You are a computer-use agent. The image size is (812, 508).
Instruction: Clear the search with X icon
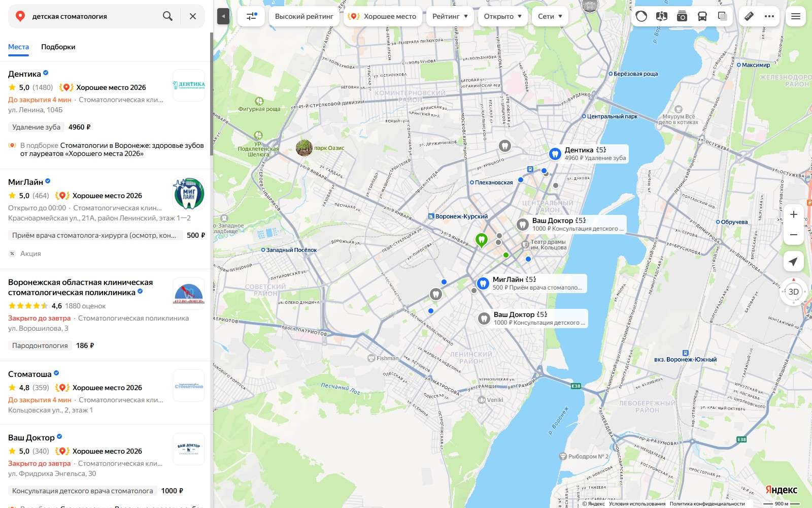coord(193,16)
